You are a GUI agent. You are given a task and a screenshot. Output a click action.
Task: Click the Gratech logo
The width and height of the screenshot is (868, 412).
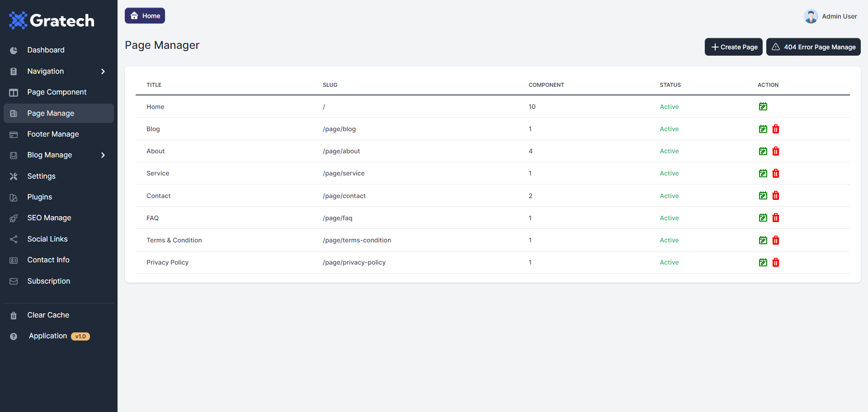(x=52, y=21)
